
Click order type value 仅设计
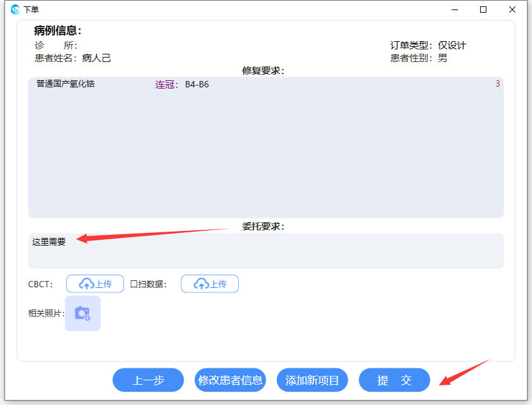[x=452, y=46]
